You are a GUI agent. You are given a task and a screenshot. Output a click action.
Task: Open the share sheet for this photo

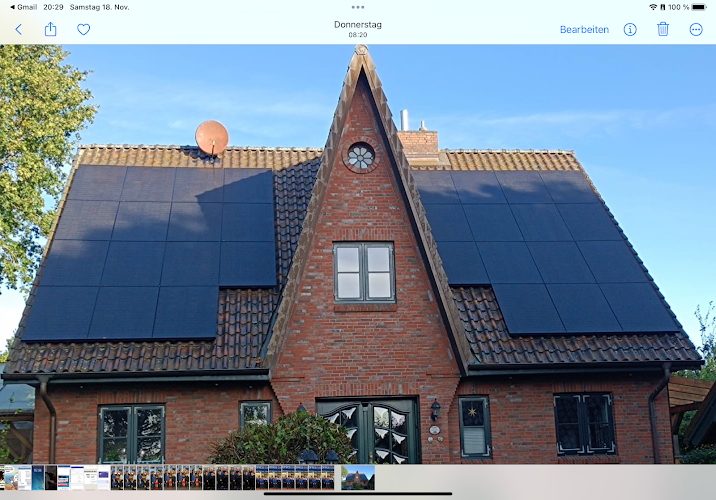point(50,29)
